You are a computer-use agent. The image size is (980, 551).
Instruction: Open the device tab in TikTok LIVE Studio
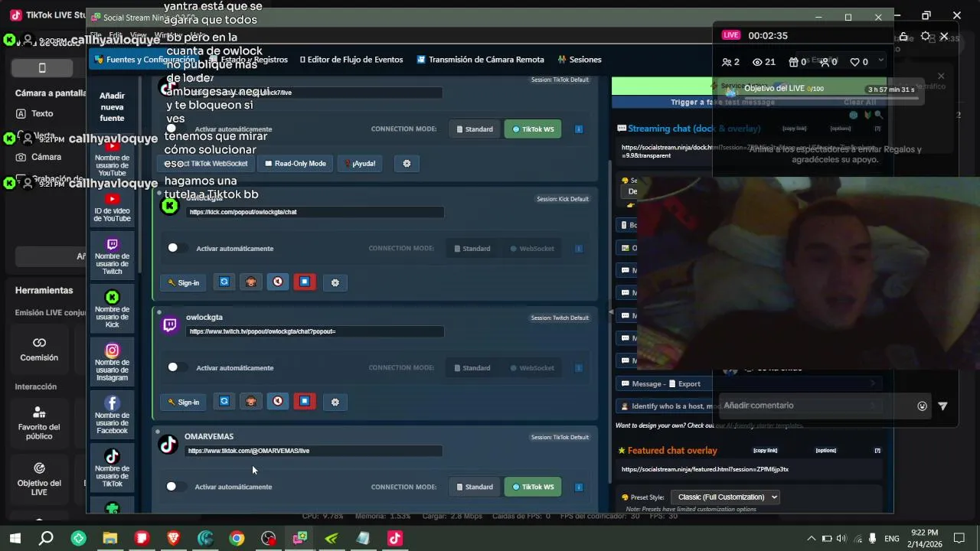pos(42,67)
